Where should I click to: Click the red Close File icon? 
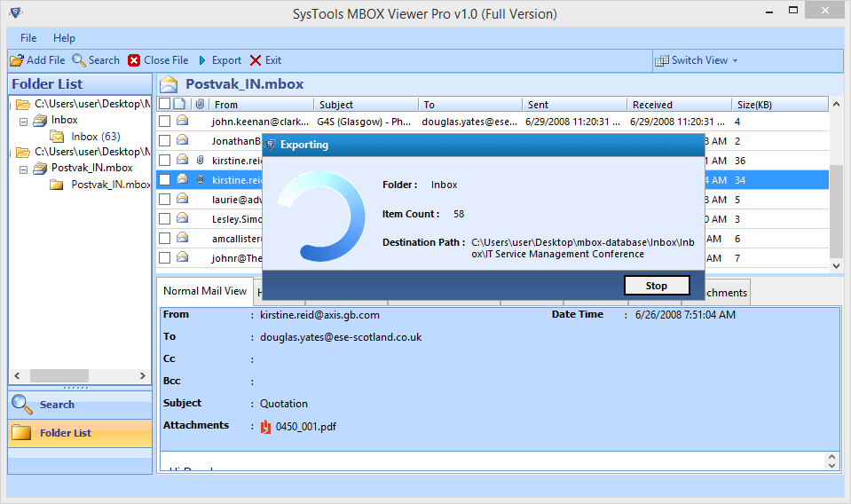pos(134,60)
